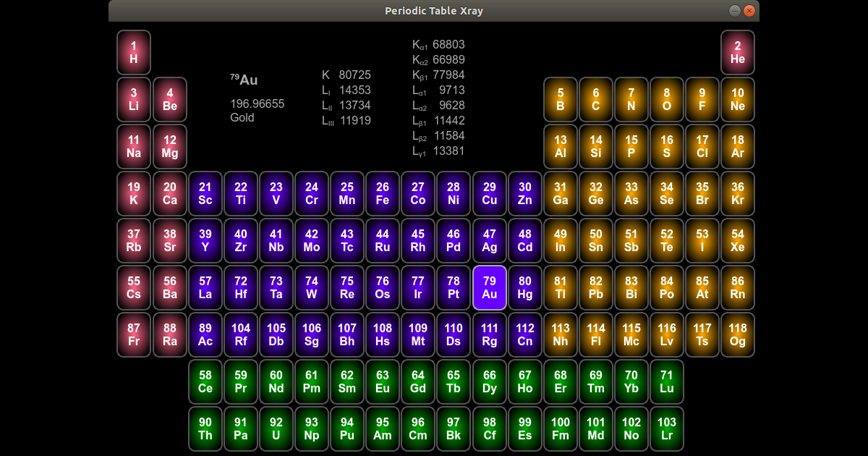Click the currently highlighted Gold (Au) tile
This screenshot has height=456, width=868.
[490, 287]
